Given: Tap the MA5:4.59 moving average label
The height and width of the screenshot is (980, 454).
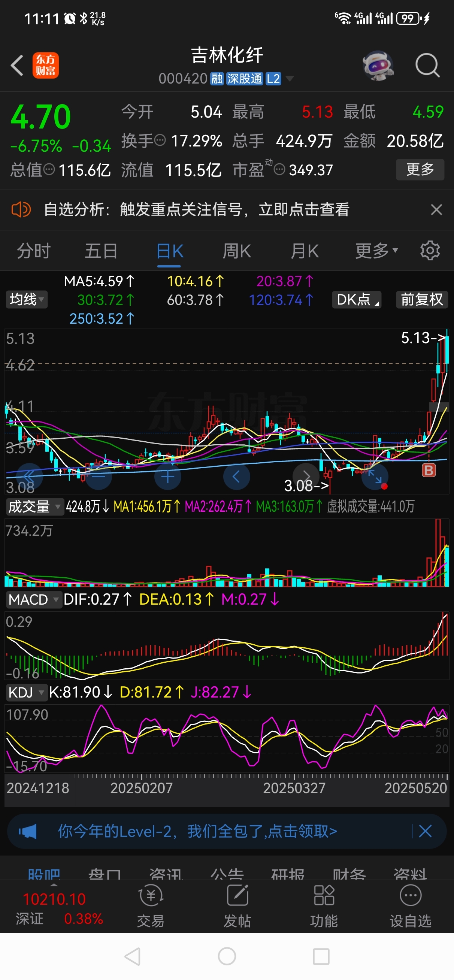Looking at the screenshot, I should coord(99,281).
